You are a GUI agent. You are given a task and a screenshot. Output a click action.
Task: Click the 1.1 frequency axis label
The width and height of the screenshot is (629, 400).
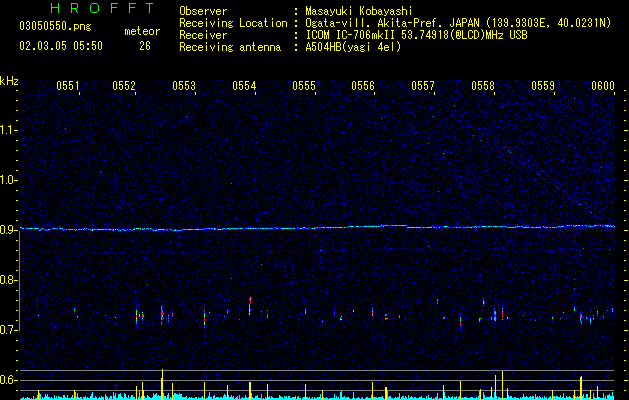click(8, 130)
